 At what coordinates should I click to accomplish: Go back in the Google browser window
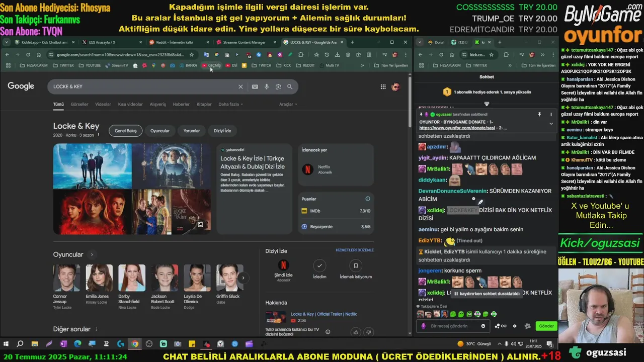[x=7, y=55]
